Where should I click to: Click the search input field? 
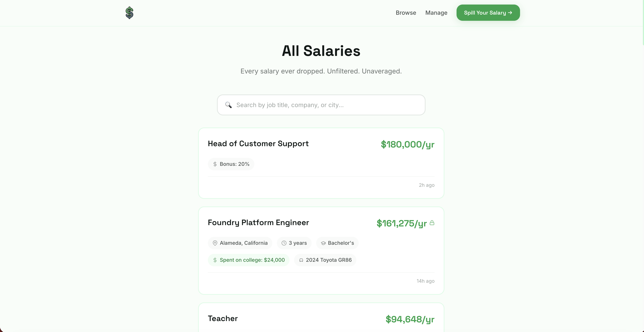tap(321, 105)
